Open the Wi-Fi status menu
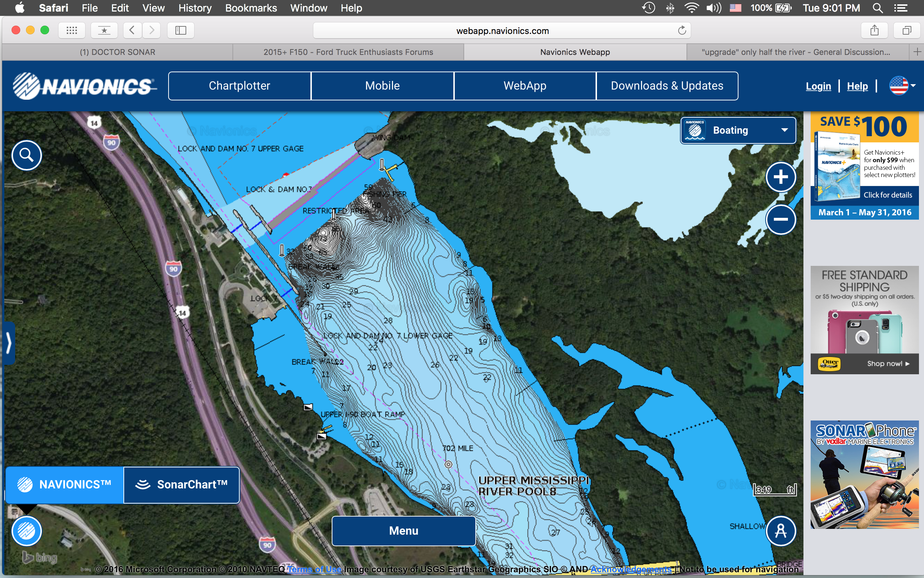This screenshot has height=578, width=924. (691, 8)
